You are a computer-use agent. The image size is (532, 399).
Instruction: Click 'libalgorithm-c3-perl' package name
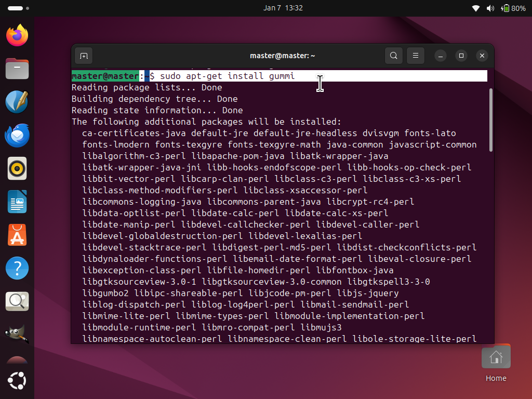click(134, 156)
